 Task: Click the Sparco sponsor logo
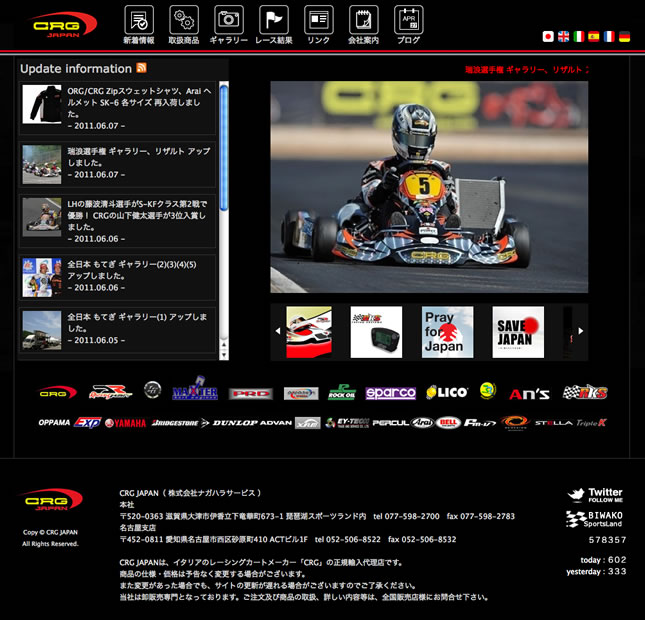click(x=391, y=393)
